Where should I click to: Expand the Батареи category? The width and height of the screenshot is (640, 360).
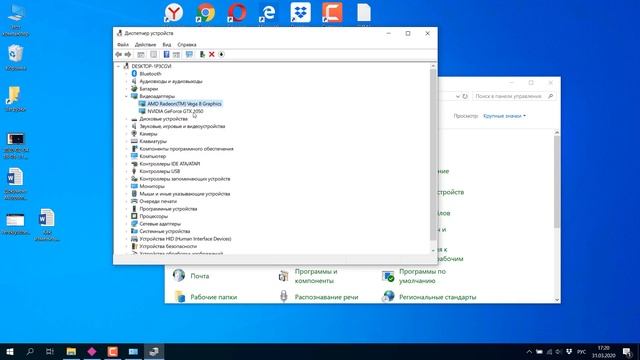pyautogui.click(x=126, y=89)
